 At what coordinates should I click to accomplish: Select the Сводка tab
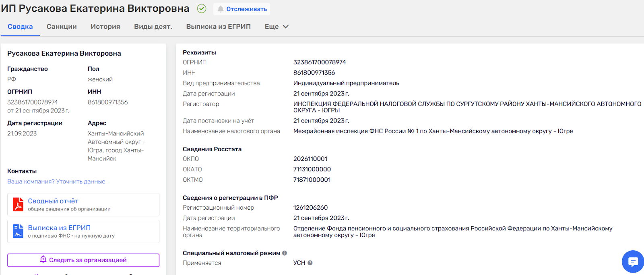click(x=20, y=27)
